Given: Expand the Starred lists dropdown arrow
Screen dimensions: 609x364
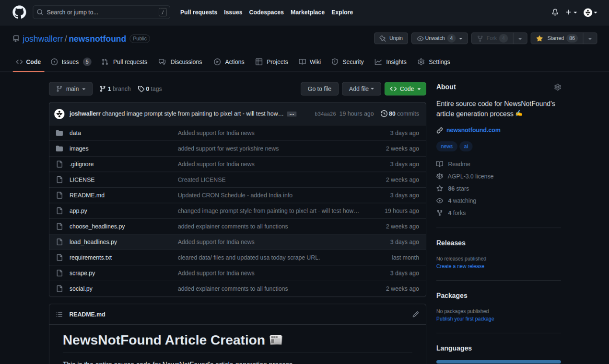Looking at the screenshot, I should point(590,38).
